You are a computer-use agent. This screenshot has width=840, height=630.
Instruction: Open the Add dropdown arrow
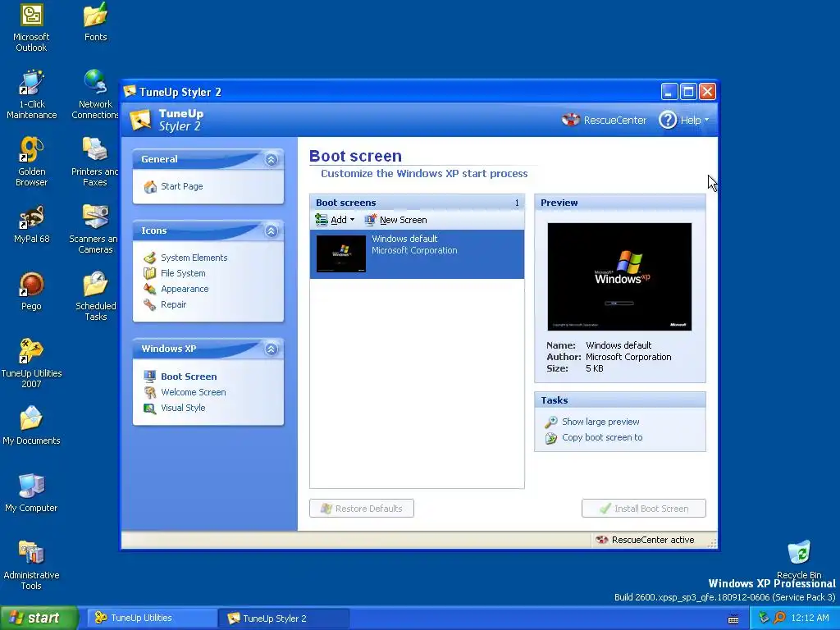click(x=352, y=220)
